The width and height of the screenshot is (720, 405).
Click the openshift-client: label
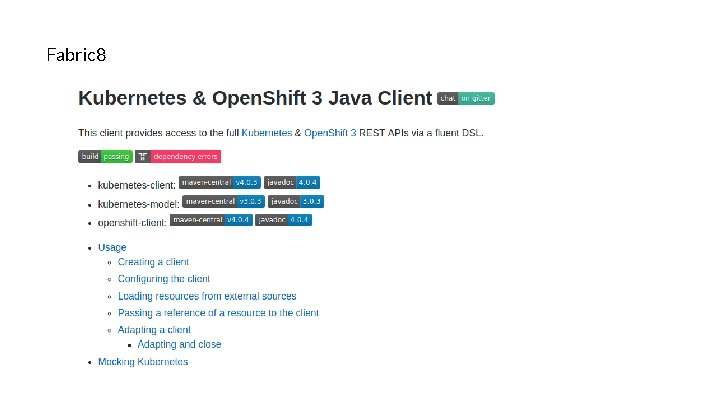coord(132,223)
